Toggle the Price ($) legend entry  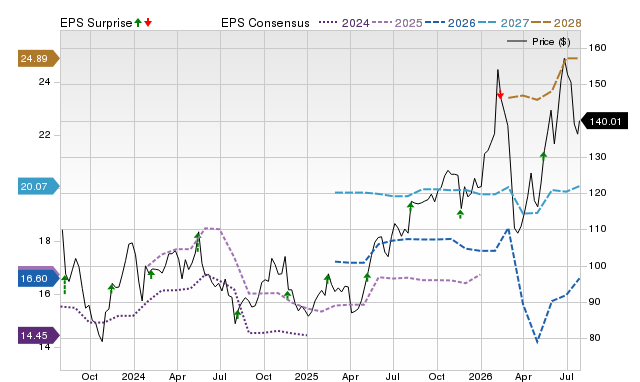(539, 42)
